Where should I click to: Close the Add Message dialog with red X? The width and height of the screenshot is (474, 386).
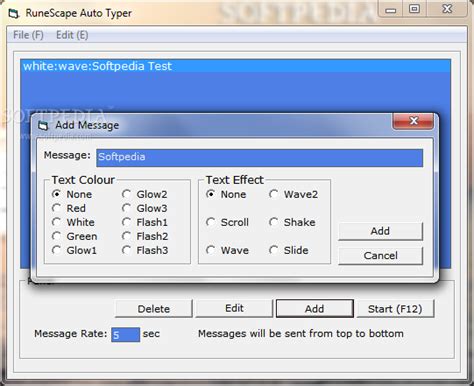pos(414,121)
